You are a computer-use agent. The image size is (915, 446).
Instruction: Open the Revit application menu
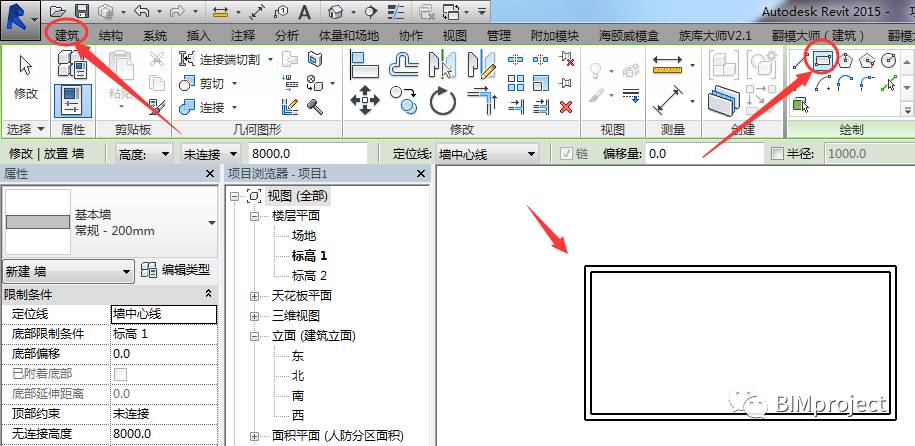20,18
